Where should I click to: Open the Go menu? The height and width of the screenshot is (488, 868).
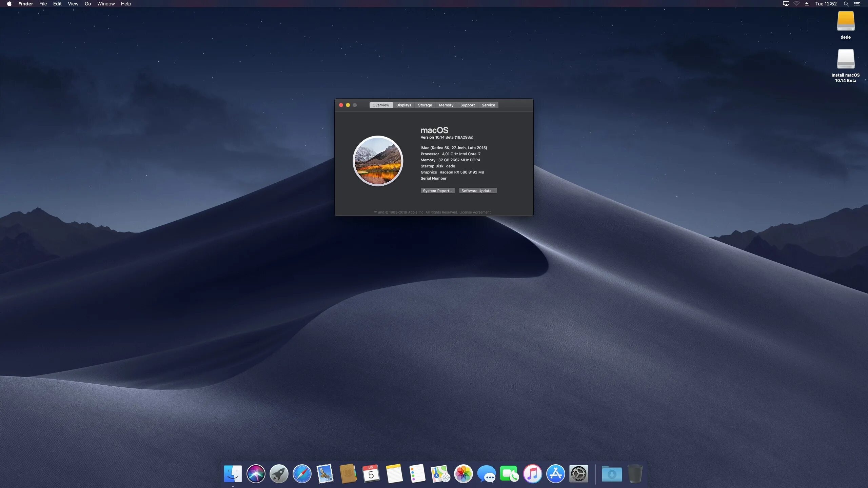88,4
